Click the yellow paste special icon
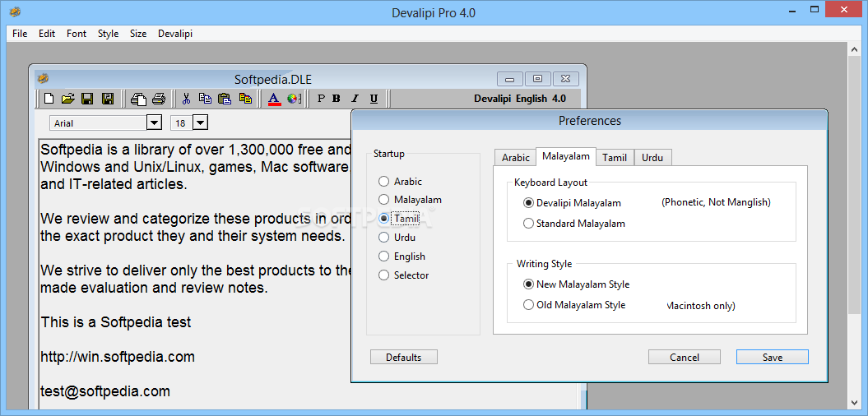The height and width of the screenshot is (416, 868). (245, 99)
